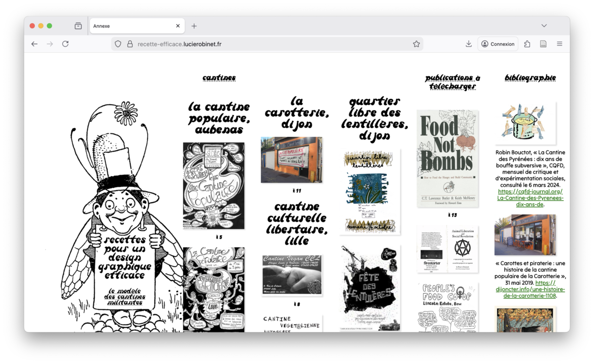Open the Firefox hamburger menu

tap(560, 44)
